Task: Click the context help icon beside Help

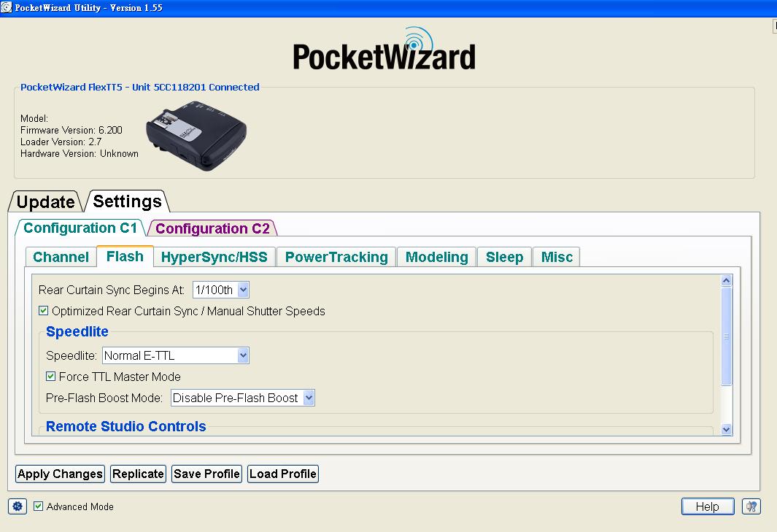Action: coord(751,506)
